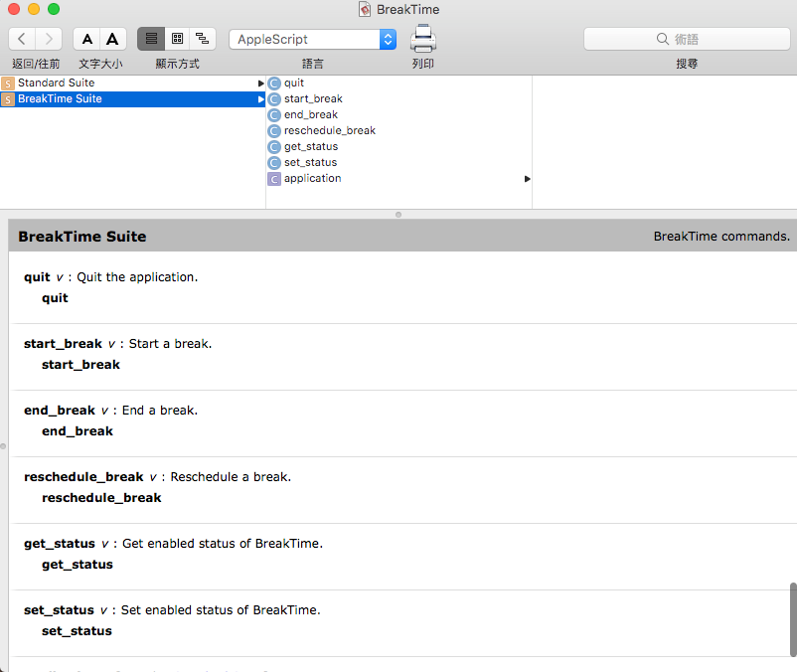The height and width of the screenshot is (672, 797).
Task: Switch to outline hierarchy display mode icon
Action: click(x=203, y=39)
